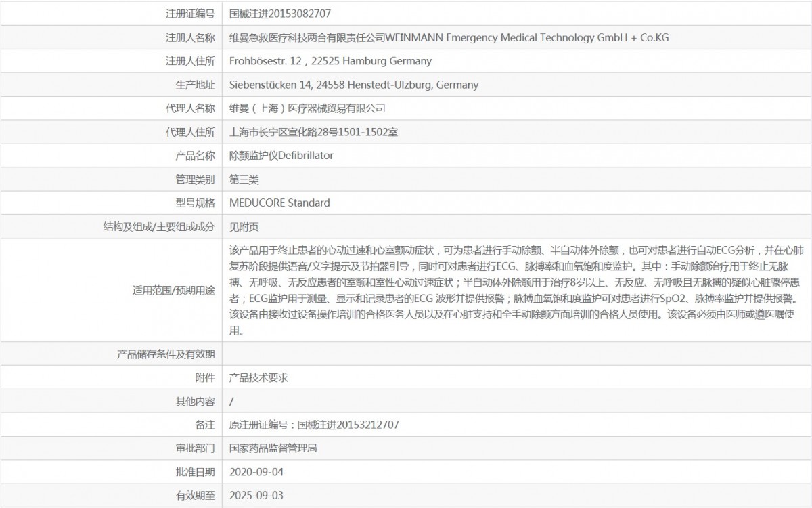The height and width of the screenshot is (508, 812).
Task: Select remark 原注册证编号：国械注进20153212707
Action: 314,425
